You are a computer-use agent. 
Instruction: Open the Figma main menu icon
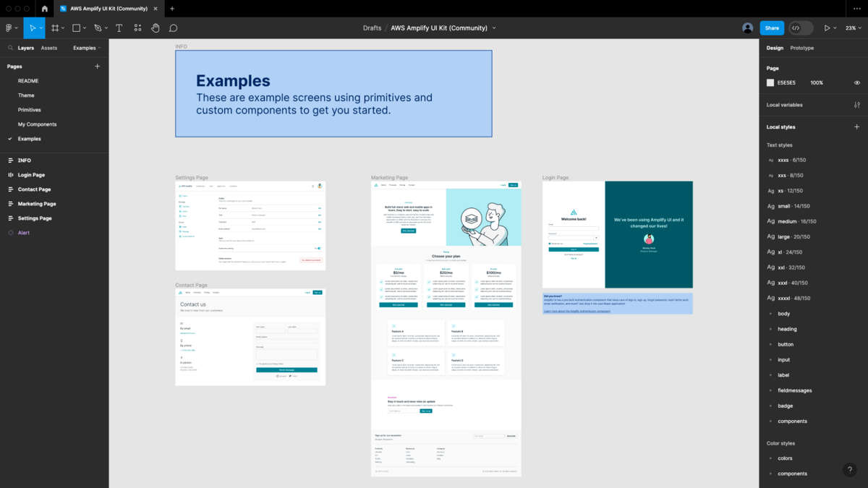coord(9,28)
